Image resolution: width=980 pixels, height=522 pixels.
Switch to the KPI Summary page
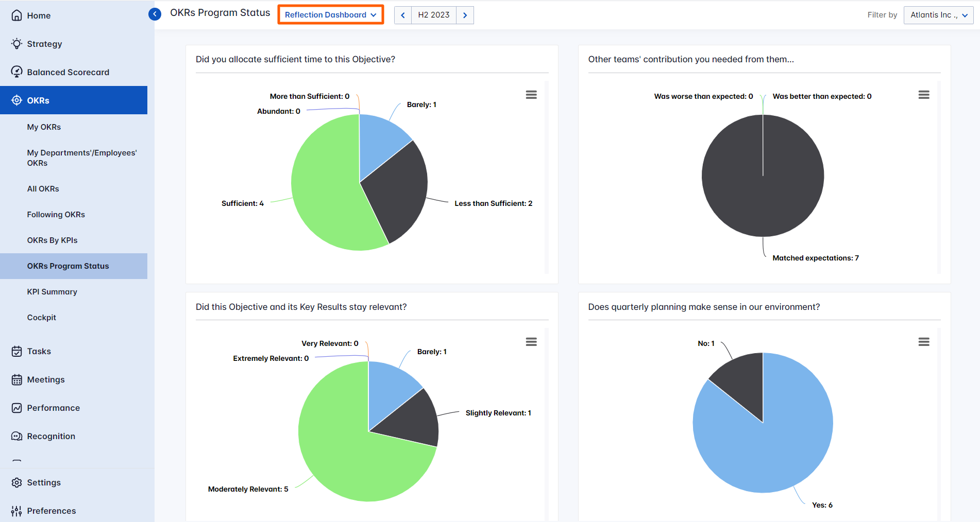point(52,291)
